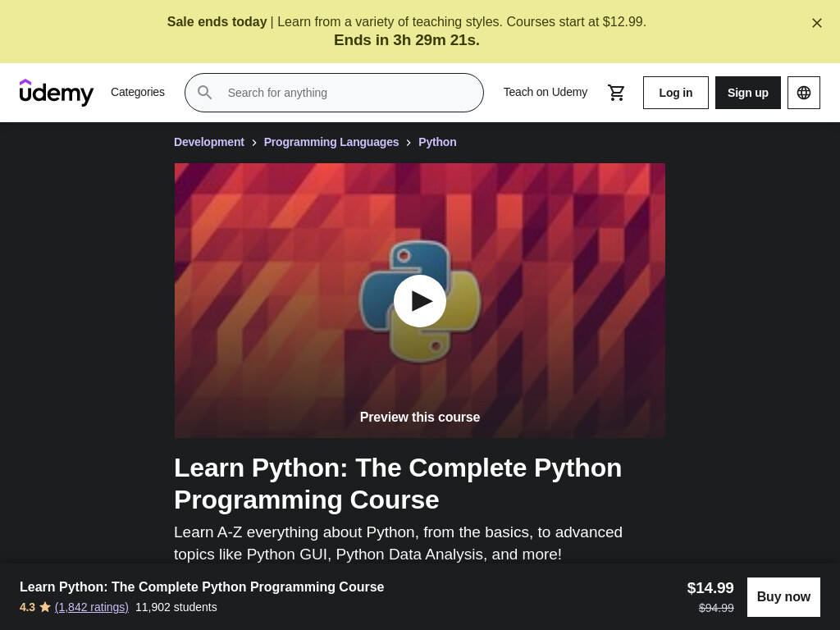Click the $14.99 price text
The width and height of the screenshot is (840, 630).
tap(710, 587)
